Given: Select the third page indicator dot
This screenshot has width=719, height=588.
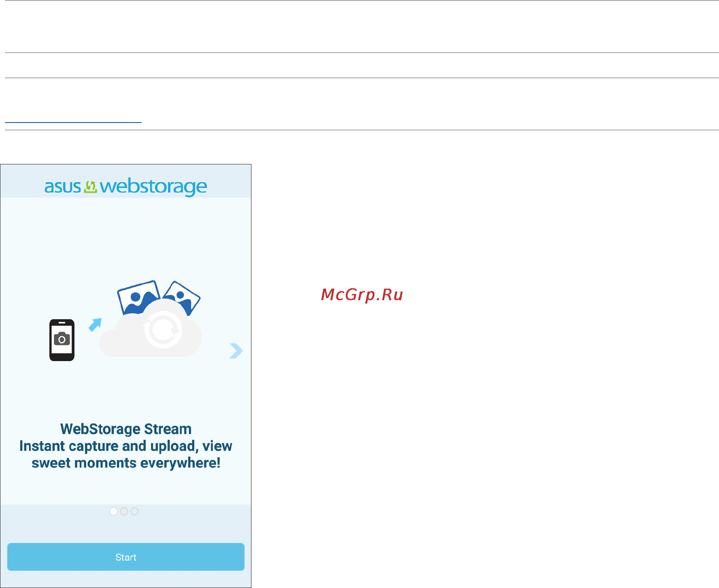Looking at the screenshot, I should (x=135, y=511).
